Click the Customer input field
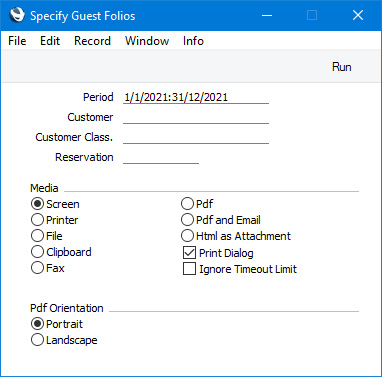The height and width of the screenshot is (377, 382). [196, 117]
